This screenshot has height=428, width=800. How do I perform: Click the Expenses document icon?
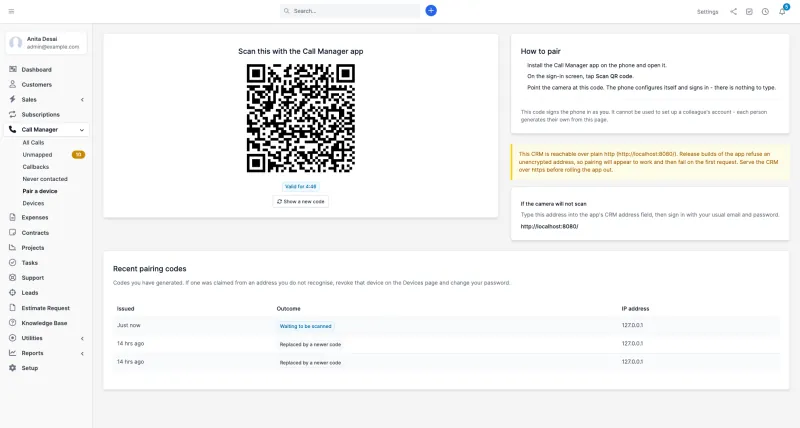pos(13,217)
